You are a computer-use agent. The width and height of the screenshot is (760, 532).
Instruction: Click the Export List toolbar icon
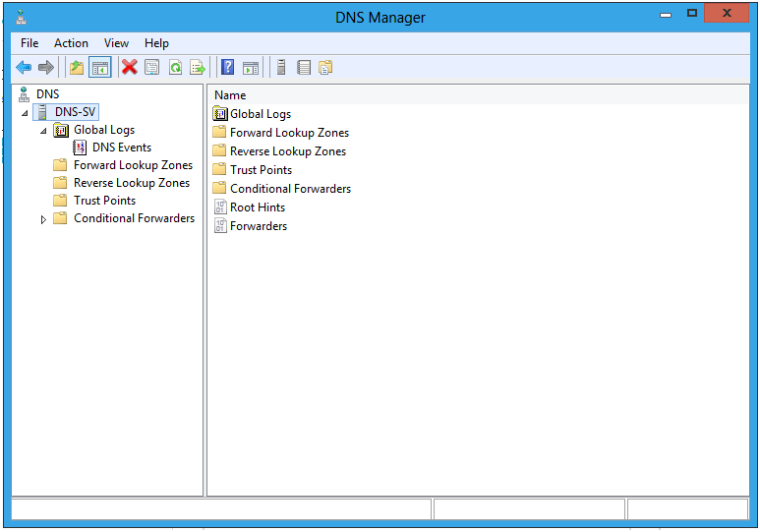click(x=198, y=68)
